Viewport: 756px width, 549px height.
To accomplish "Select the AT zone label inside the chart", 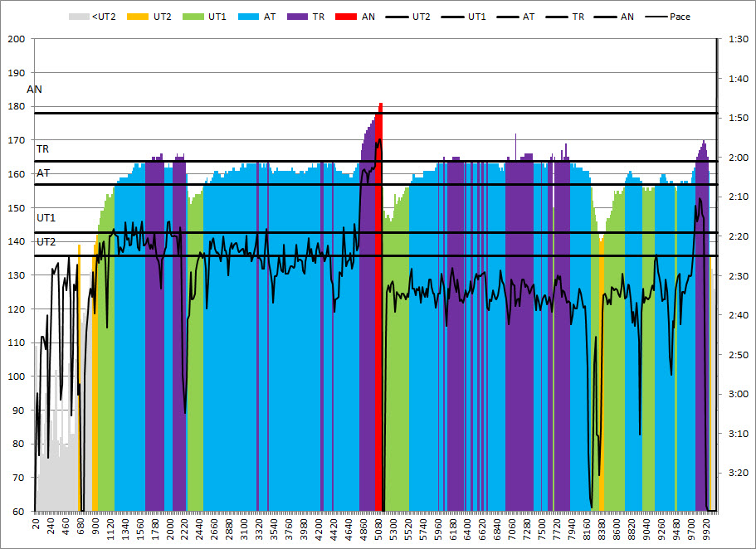I will point(42,173).
